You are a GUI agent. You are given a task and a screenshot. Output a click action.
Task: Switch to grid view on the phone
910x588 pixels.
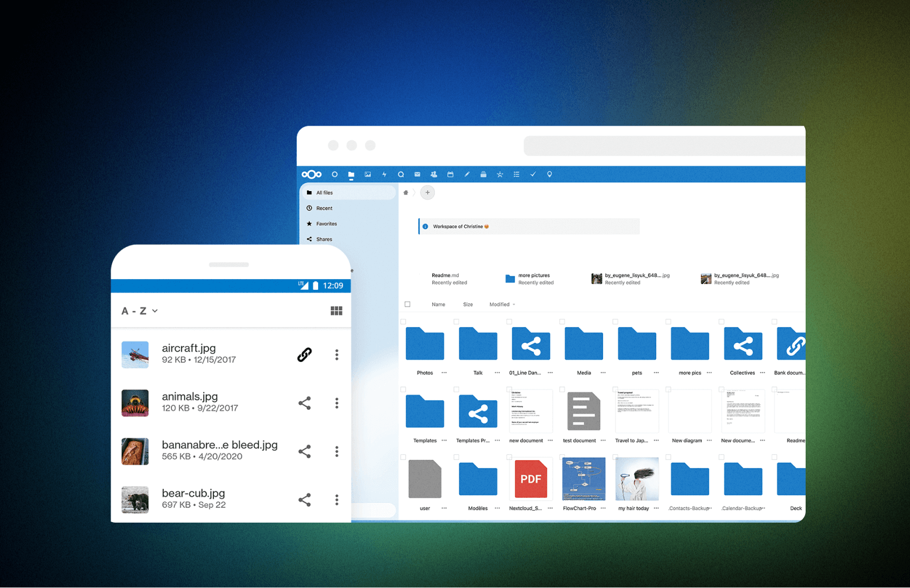pos(336,311)
